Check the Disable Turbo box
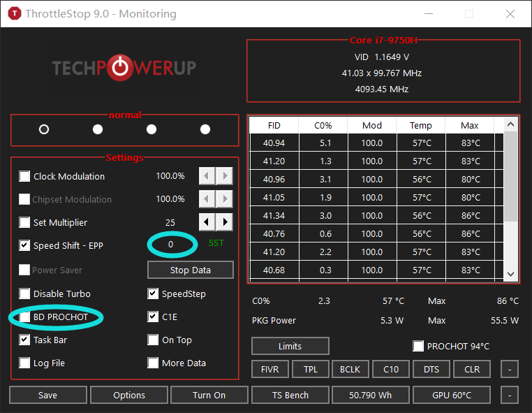This screenshot has height=413, width=532. 24,294
